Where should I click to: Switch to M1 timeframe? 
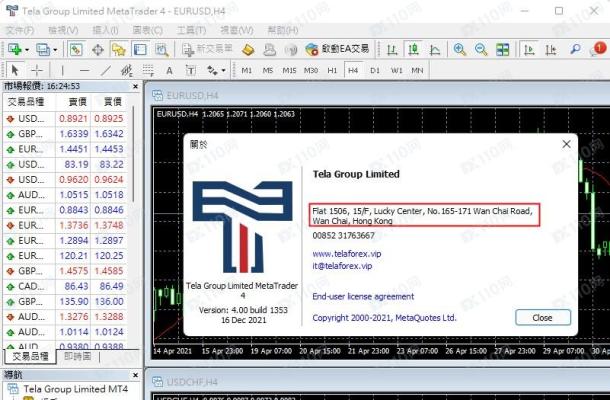tap(247, 70)
